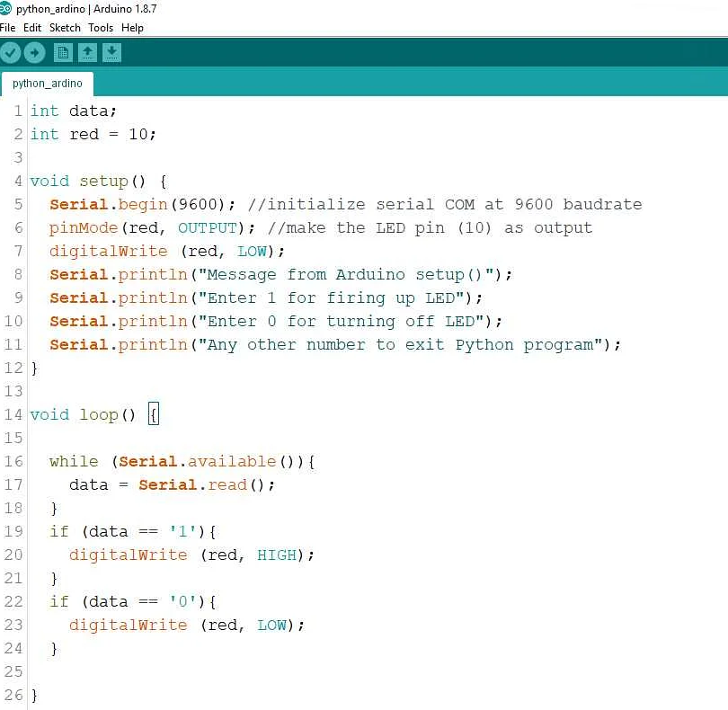Click digitalWrite (red, HIGH) statement
The height and width of the screenshot is (710, 728).
191,555
